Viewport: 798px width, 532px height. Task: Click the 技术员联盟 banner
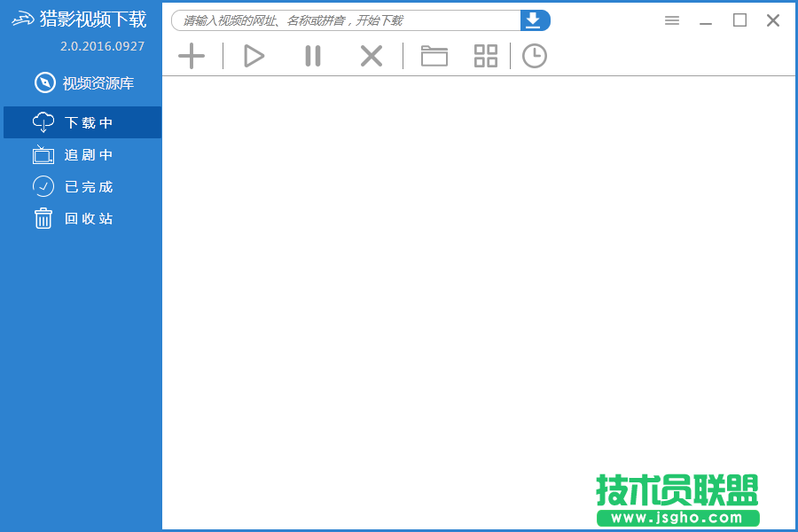pos(676,489)
